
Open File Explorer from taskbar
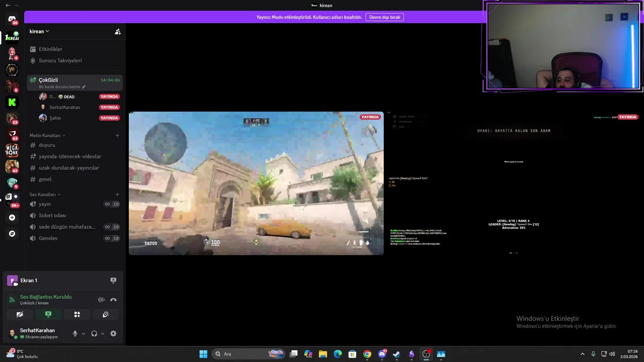pyautogui.click(x=323, y=354)
